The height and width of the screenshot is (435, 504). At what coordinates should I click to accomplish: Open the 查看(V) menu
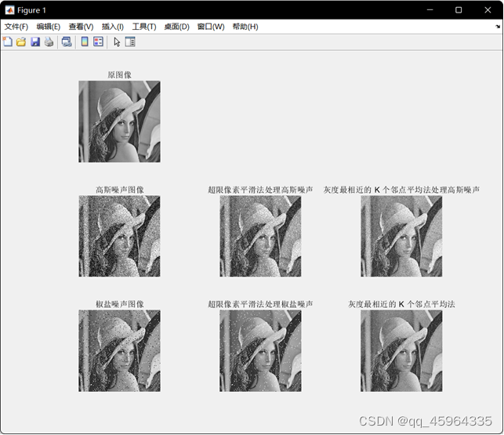tap(81, 27)
